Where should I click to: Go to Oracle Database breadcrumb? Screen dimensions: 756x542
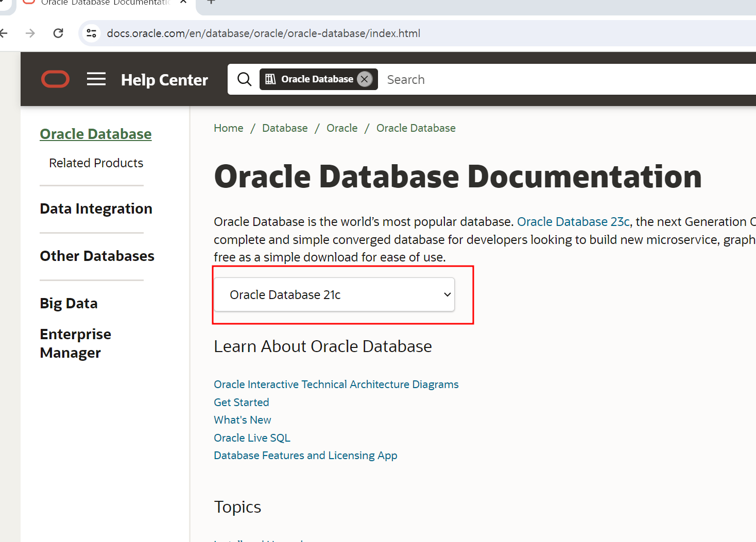416,128
